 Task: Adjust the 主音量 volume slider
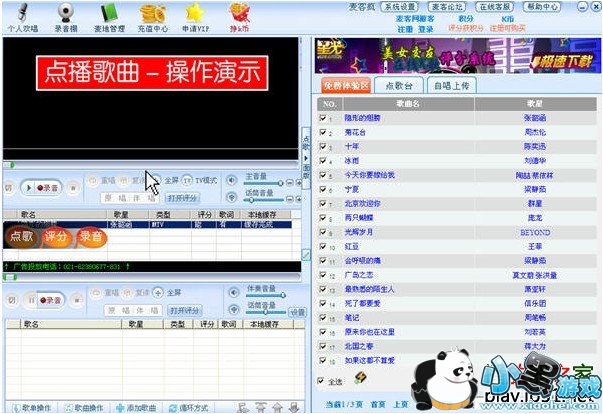tap(264, 183)
